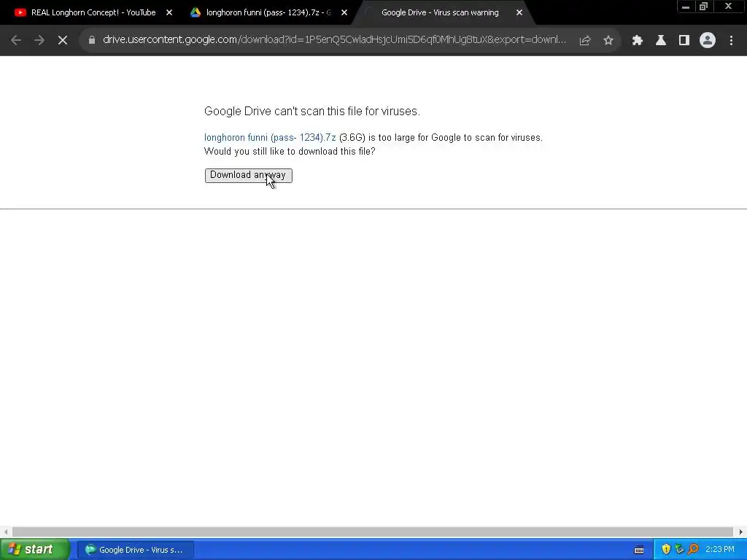Open the profile avatar menu
This screenshot has height=560, width=747.
(708, 41)
